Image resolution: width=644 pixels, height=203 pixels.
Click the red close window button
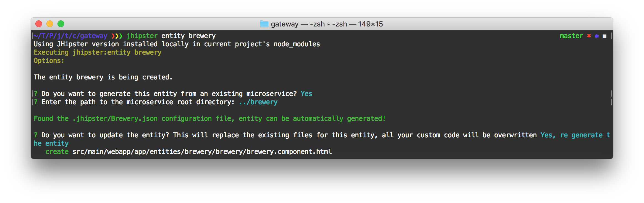pos(39,24)
